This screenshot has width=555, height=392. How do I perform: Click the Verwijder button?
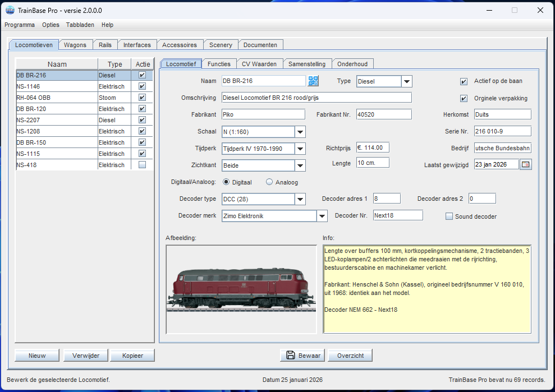click(85, 355)
